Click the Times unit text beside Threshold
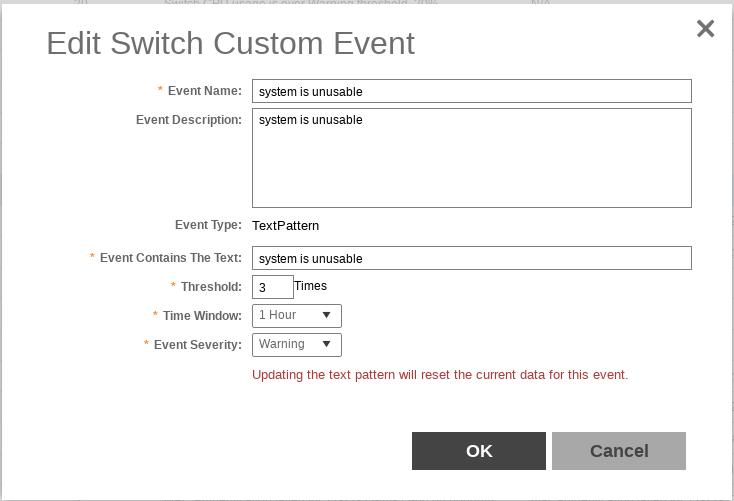The width and height of the screenshot is (734, 501). click(310, 286)
